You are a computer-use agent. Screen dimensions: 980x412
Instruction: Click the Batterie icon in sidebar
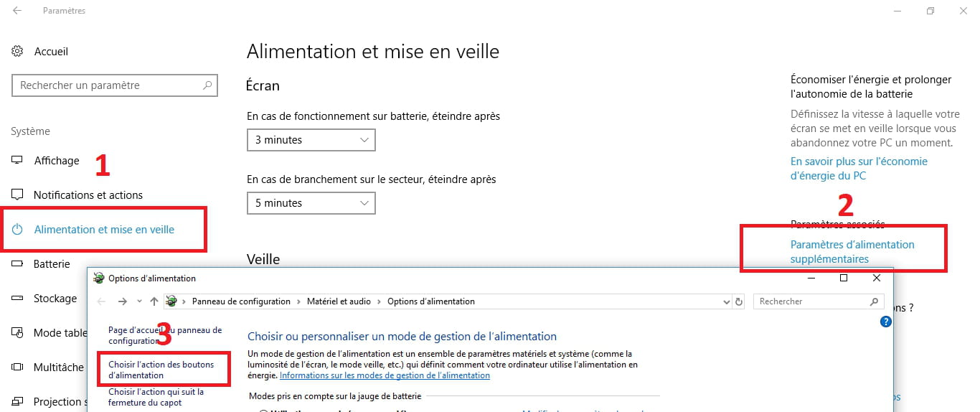tap(17, 264)
